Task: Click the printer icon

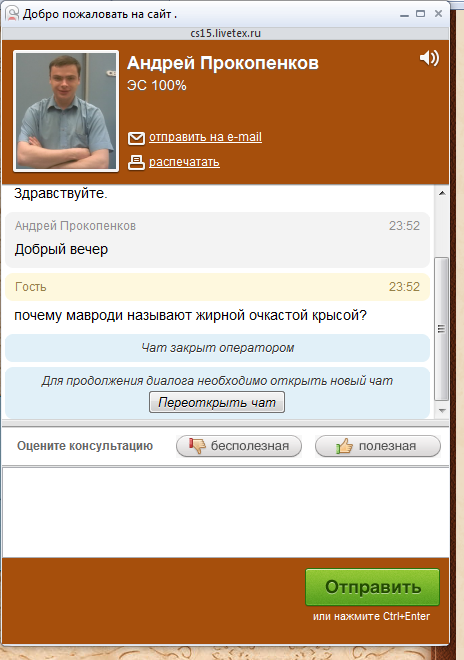Action: [136, 162]
